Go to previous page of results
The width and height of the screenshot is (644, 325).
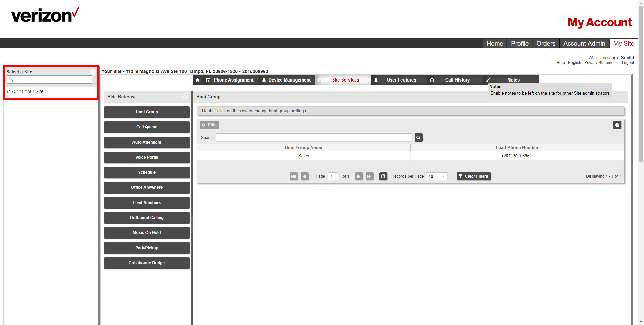[305, 176]
